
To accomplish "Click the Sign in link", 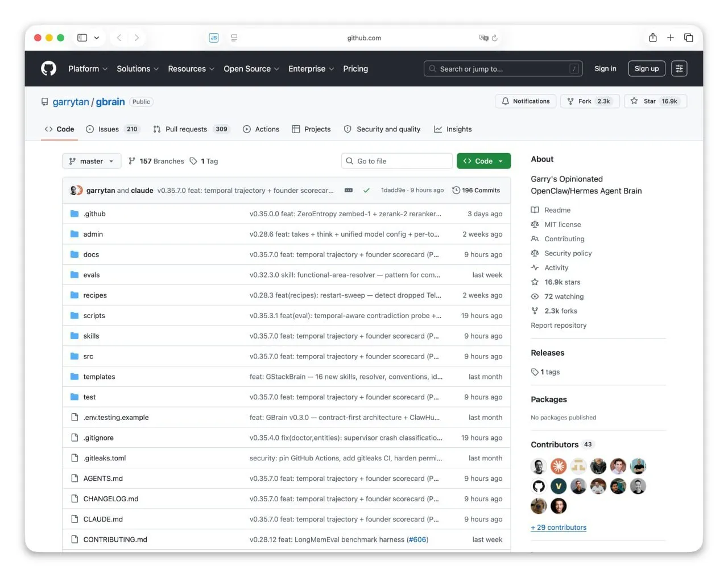I will pyautogui.click(x=605, y=69).
